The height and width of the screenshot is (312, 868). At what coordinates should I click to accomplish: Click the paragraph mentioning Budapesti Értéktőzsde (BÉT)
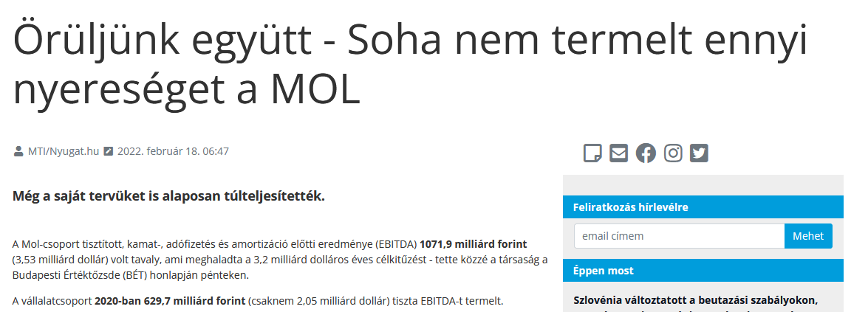coord(280,259)
